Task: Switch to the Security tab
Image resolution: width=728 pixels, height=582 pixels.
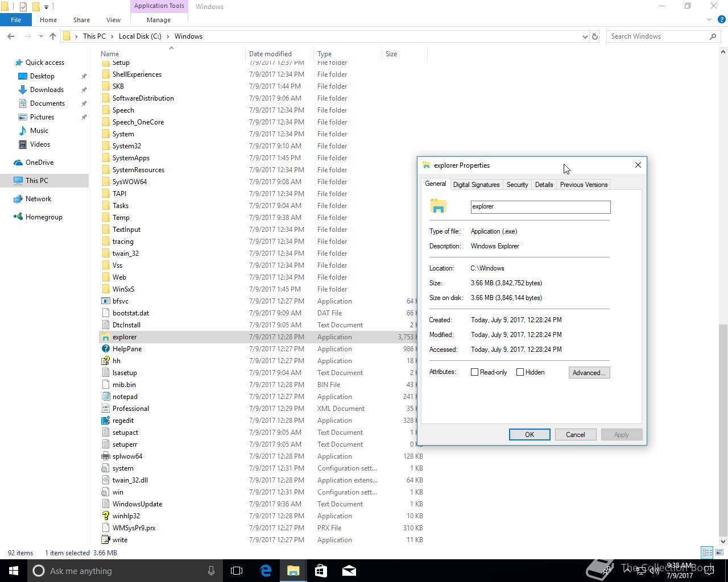Action: 517,185
